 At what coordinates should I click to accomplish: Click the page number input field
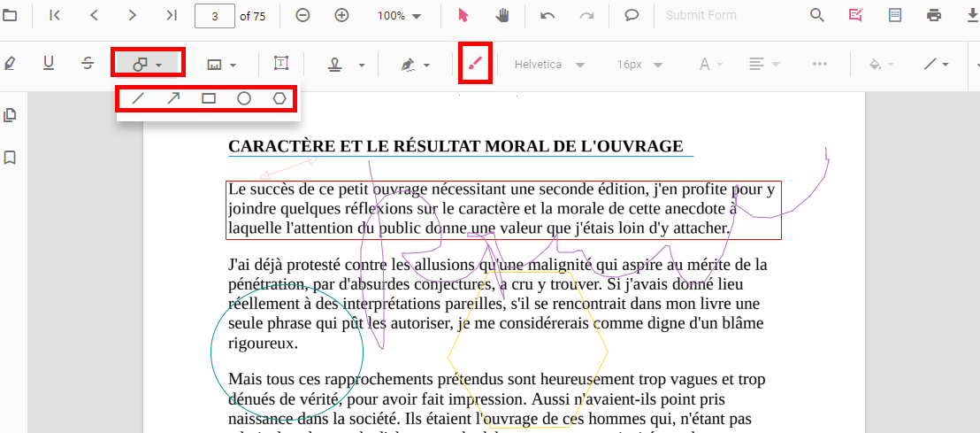[x=215, y=16]
